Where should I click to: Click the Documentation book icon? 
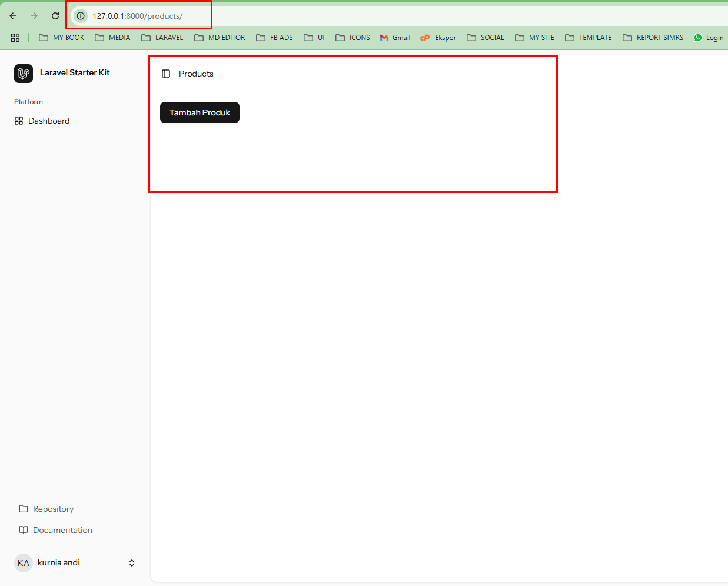point(23,530)
